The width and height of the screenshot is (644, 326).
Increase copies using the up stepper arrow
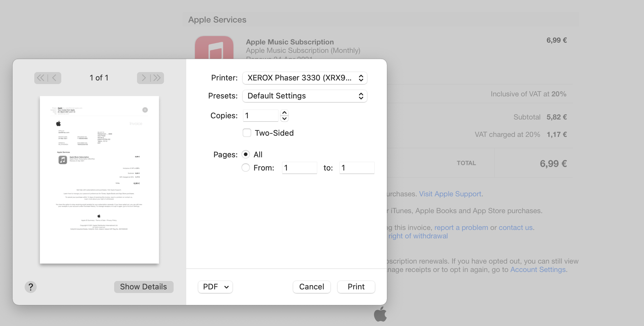284,112
